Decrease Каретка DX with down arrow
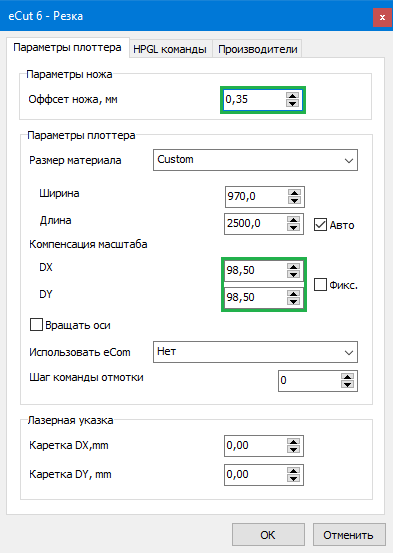Image resolution: width=393 pixels, height=553 pixels. [294, 450]
